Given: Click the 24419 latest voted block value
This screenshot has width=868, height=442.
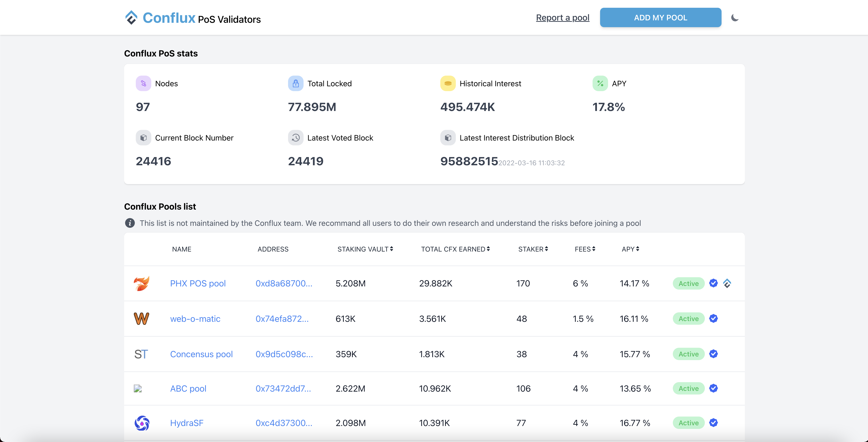Looking at the screenshot, I should tap(306, 161).
